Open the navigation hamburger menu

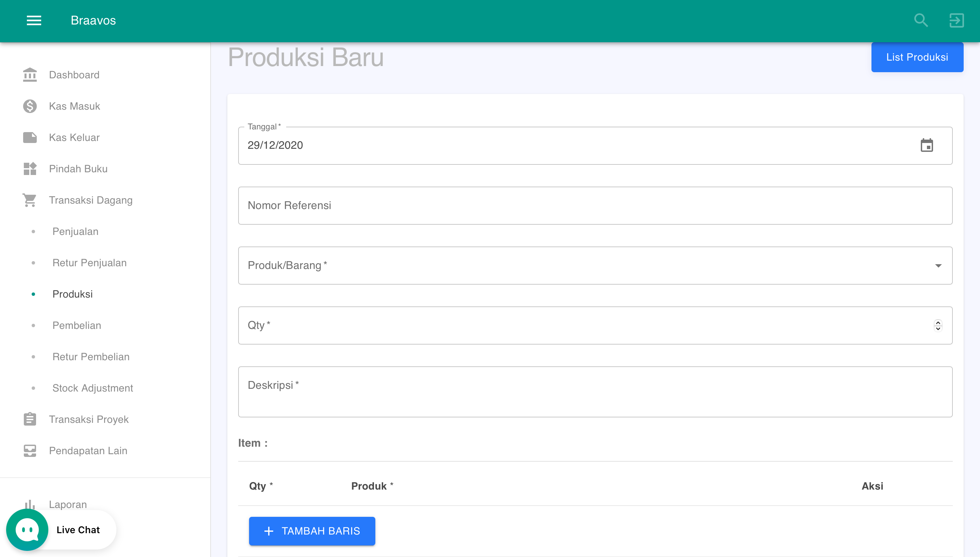pos(34,20)
